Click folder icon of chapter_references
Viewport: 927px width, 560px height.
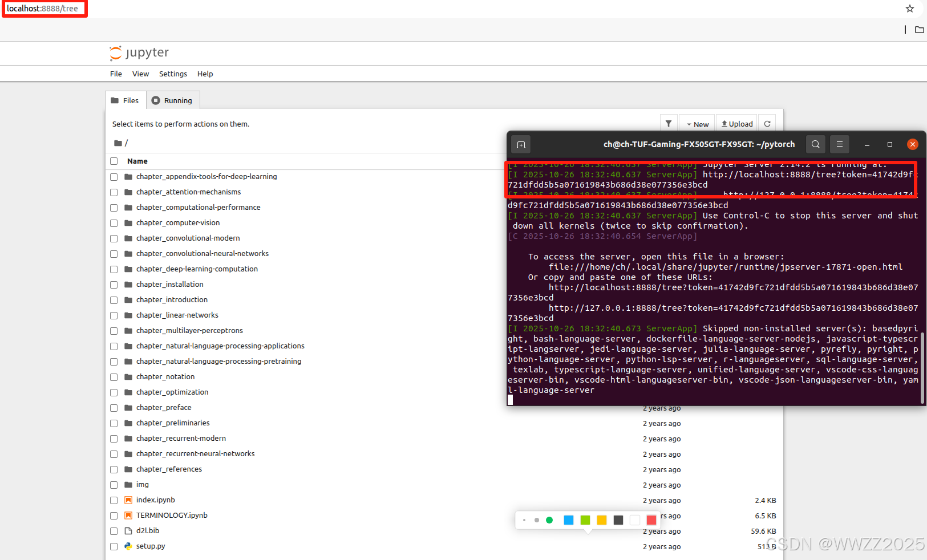pos(128,469)
